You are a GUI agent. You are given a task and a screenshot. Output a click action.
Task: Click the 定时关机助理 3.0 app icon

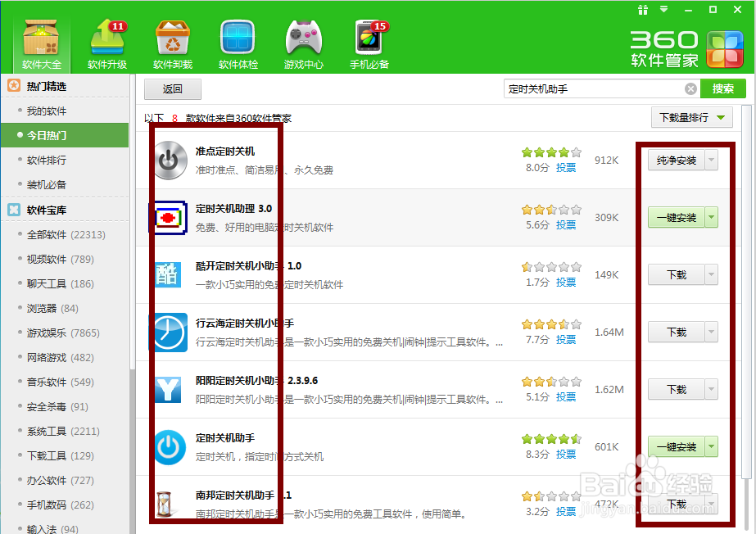[x=169, y=217]
